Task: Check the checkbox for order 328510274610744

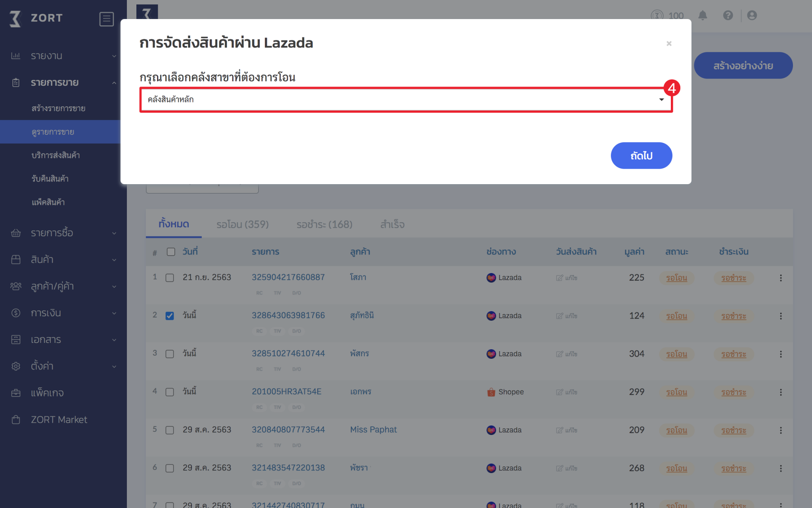Action: tap(170, 354)
